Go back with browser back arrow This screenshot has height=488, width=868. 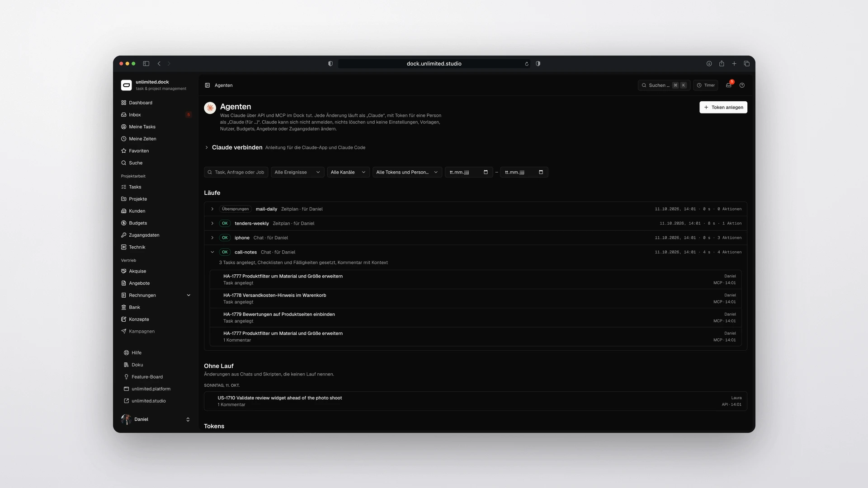point(159,64)
